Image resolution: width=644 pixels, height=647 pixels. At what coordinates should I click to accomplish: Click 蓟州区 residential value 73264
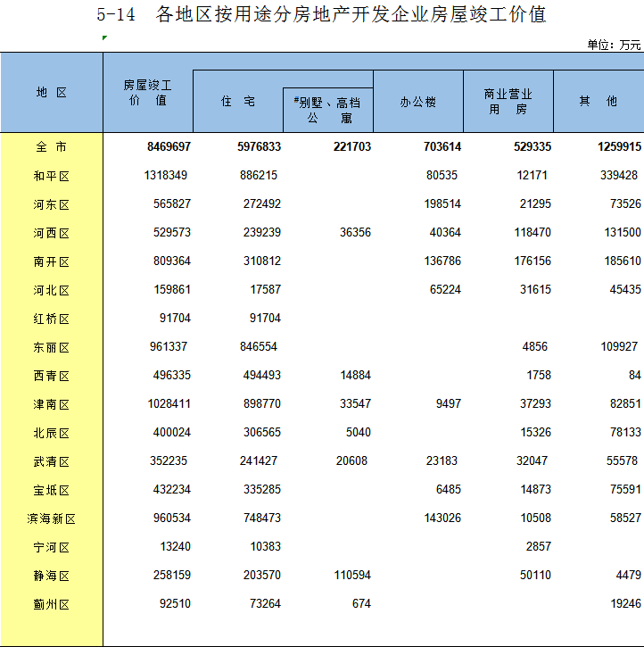pos(265,603)
